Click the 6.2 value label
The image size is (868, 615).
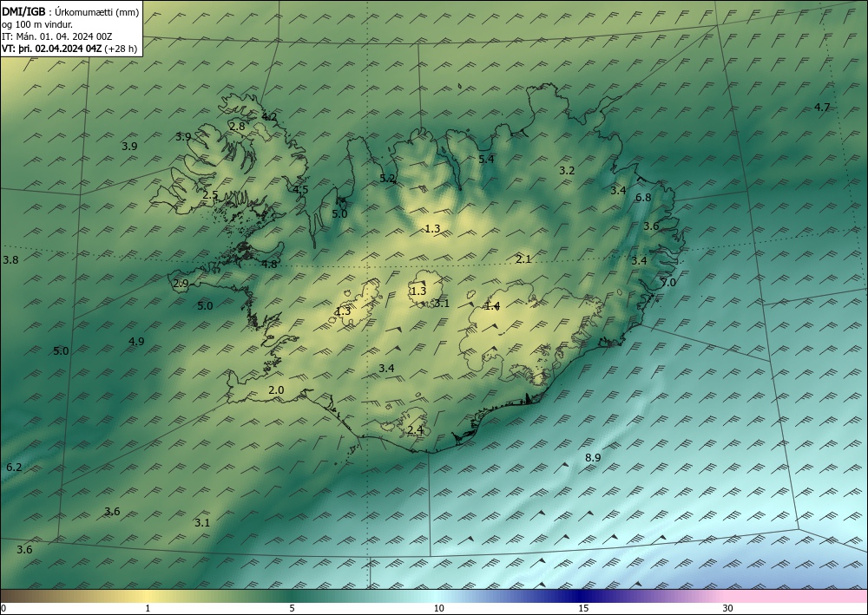pyautogui.click(x=14, y=468)
